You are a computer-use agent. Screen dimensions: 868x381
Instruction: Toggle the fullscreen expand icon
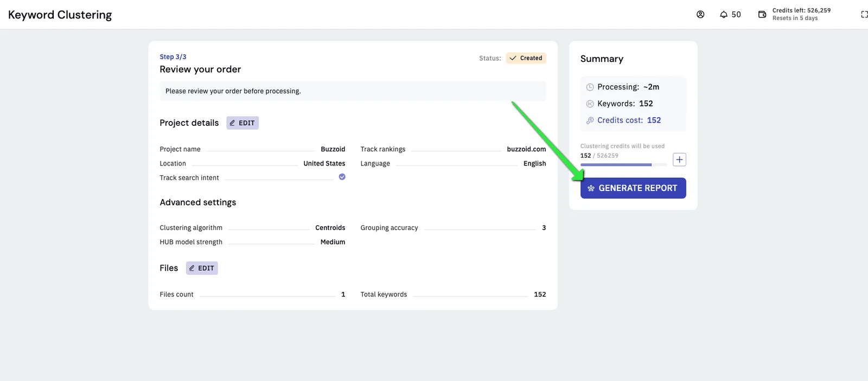click(864, 15)
